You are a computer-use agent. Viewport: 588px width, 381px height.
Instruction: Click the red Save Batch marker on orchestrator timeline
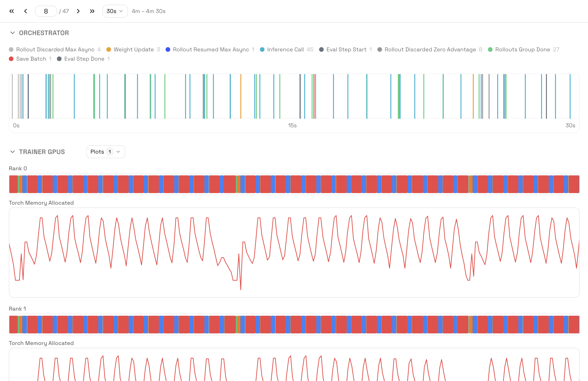[314, 96]
